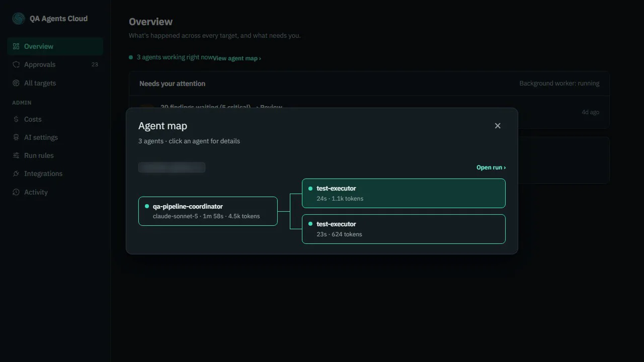Click the 4d ago timestamp
The image size is (644, 362).
[x=591, y=112]
